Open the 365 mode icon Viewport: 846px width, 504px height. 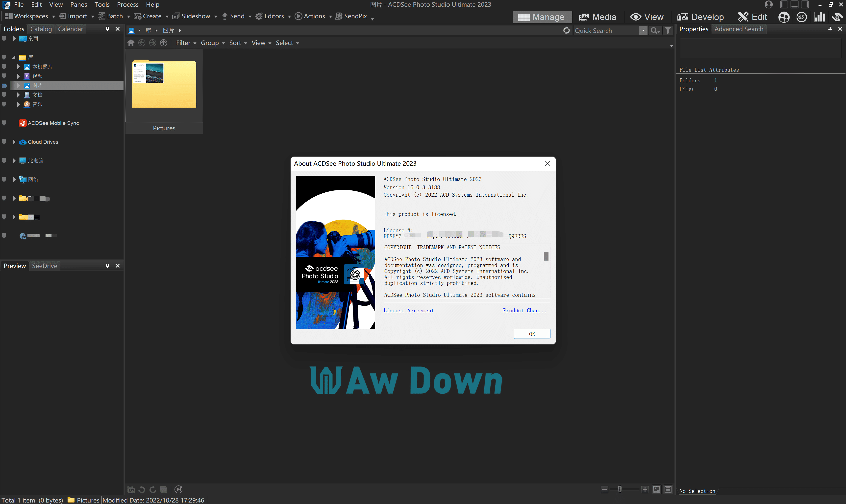(801, 17)
